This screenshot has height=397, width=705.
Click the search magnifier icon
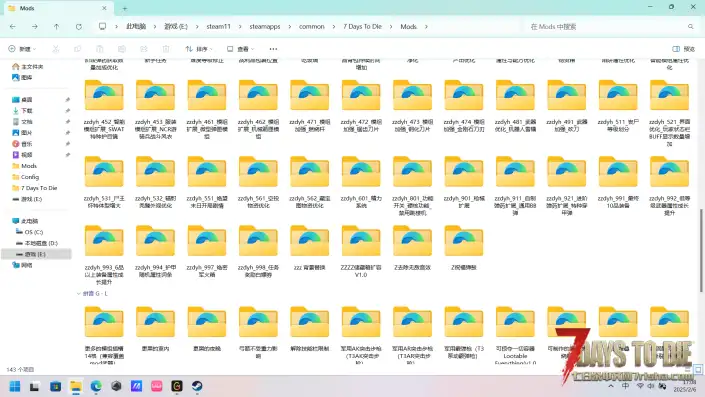coord(691,27)
